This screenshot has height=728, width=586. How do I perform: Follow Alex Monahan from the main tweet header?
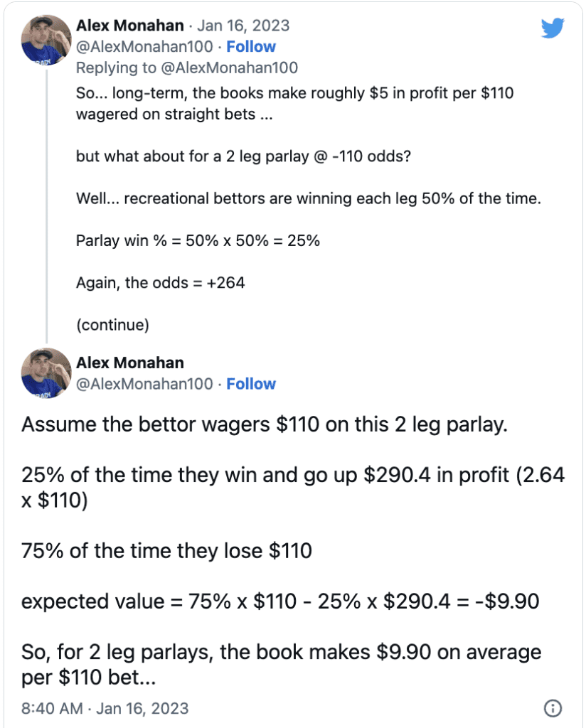[x=251, y=384]
